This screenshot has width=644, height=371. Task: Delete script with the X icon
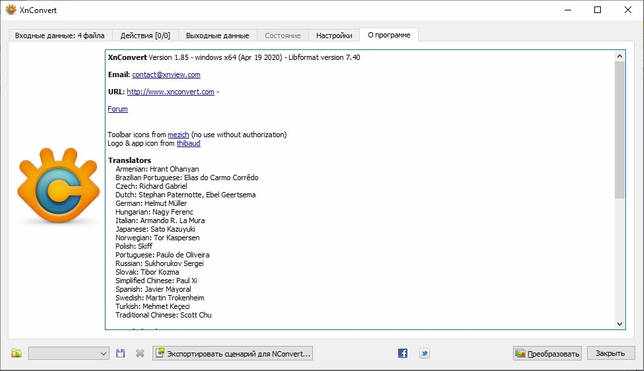click(140, 353)
